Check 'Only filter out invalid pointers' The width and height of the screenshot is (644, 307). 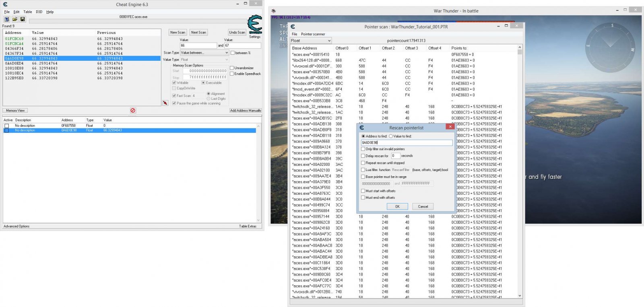click(x=363, y=149)
